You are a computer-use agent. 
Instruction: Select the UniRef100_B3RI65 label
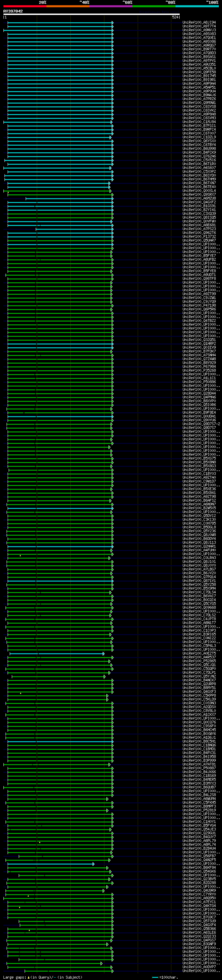tap(199, 634)
